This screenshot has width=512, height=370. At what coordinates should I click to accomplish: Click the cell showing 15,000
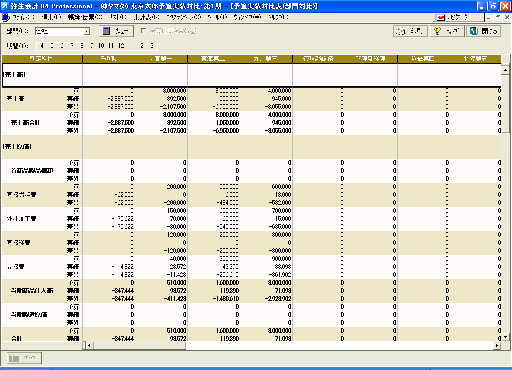[283, 219]
